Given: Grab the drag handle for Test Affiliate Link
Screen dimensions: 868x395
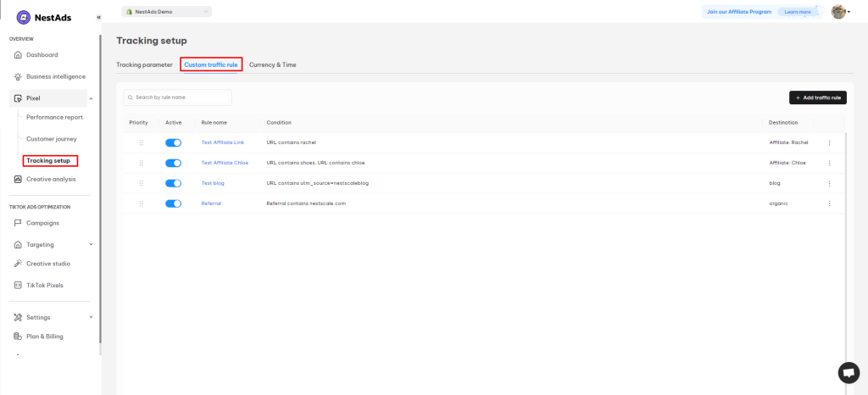Looking at the screenshot, I should tap(142, 142).
